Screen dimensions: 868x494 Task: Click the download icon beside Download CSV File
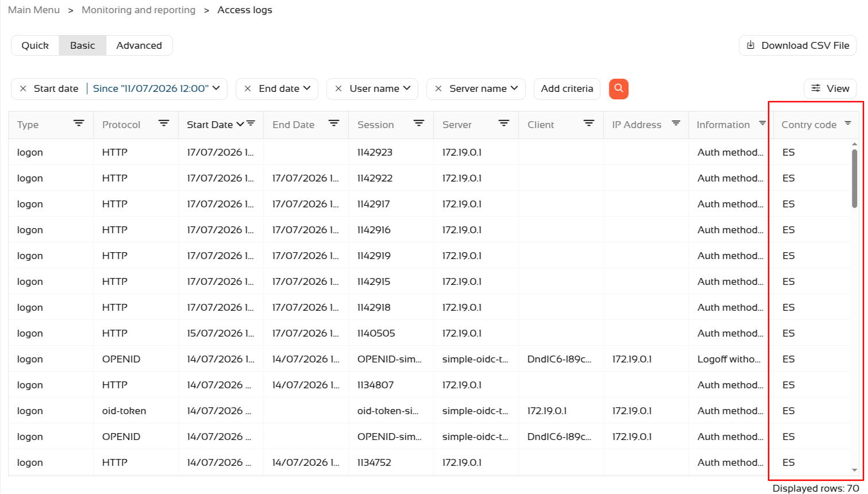[750, 45]
